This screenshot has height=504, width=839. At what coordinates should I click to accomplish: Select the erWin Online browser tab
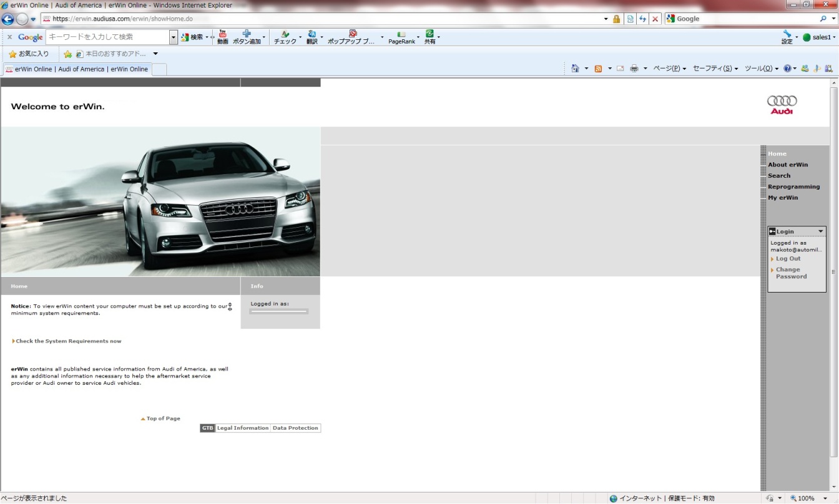(x=77, y=69)
